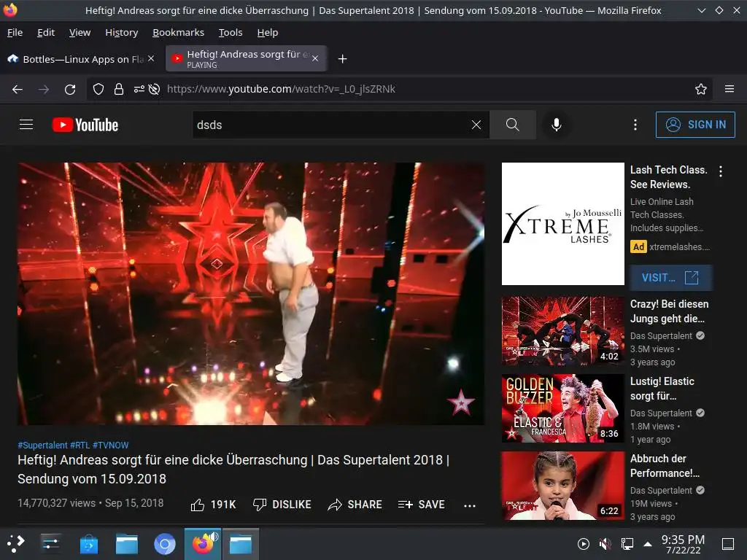Close the Bottles—Linux Apps tab
Image resolution: width=747 pixels, height=560 pixels.
pyautogui.click(x=151, y=58)
